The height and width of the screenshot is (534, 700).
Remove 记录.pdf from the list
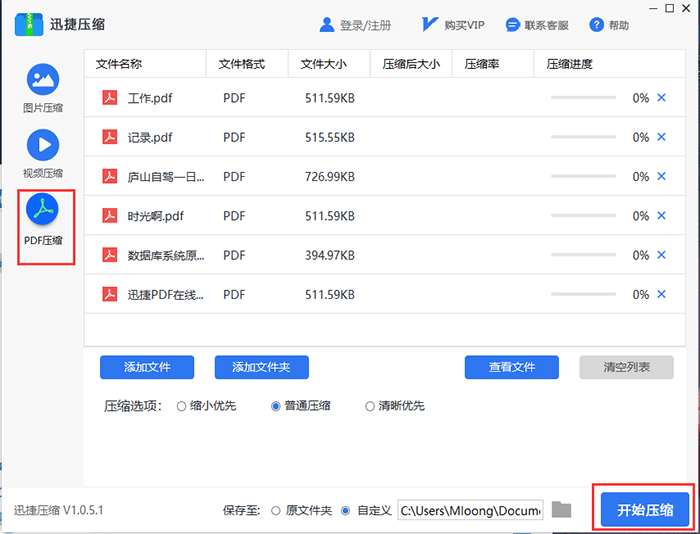[x=662, y=137]
